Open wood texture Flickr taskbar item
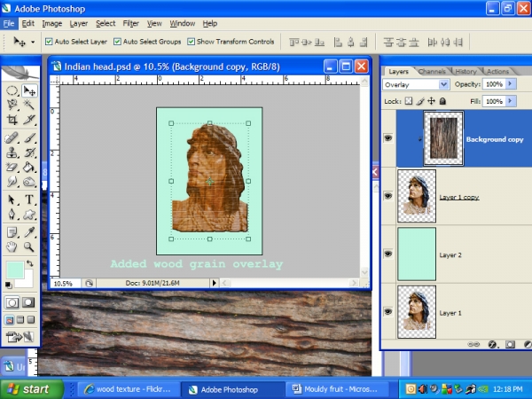This screenshot has width=532, height=399. pos(128,389)
